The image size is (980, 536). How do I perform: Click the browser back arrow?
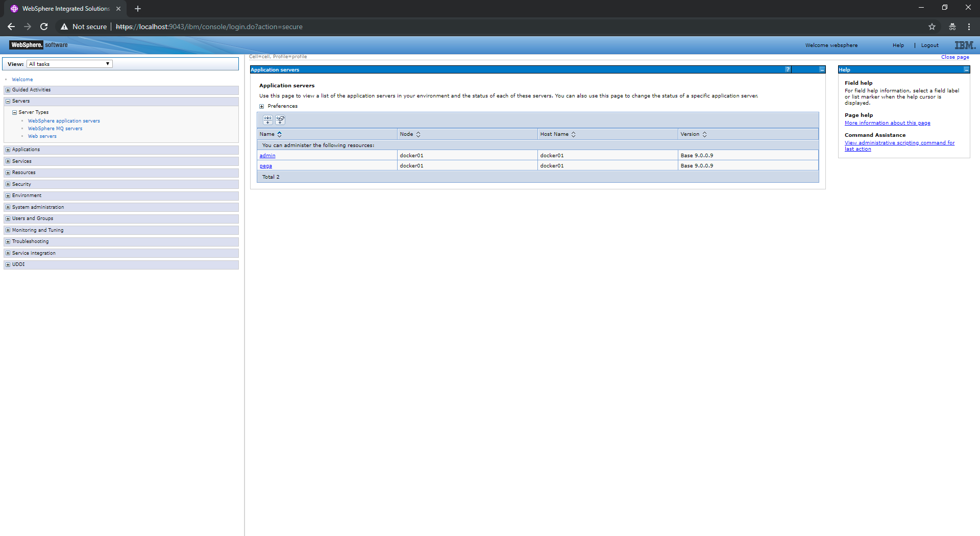[11, 27]
